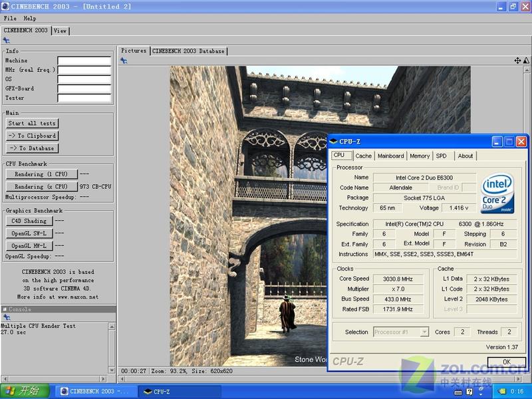This screenshot has height=399, width=532.
Task: Click the OS input field
Action: click(x=84, y=79)
